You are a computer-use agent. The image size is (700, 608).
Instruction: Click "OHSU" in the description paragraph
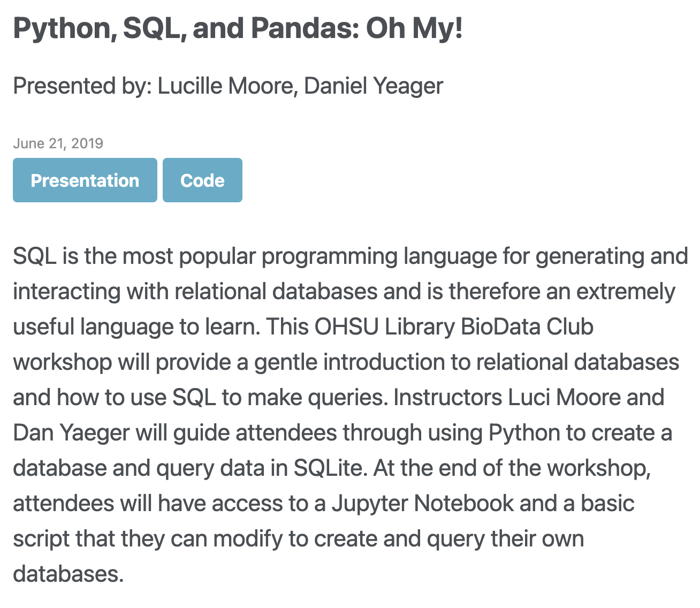coord(346,326)
